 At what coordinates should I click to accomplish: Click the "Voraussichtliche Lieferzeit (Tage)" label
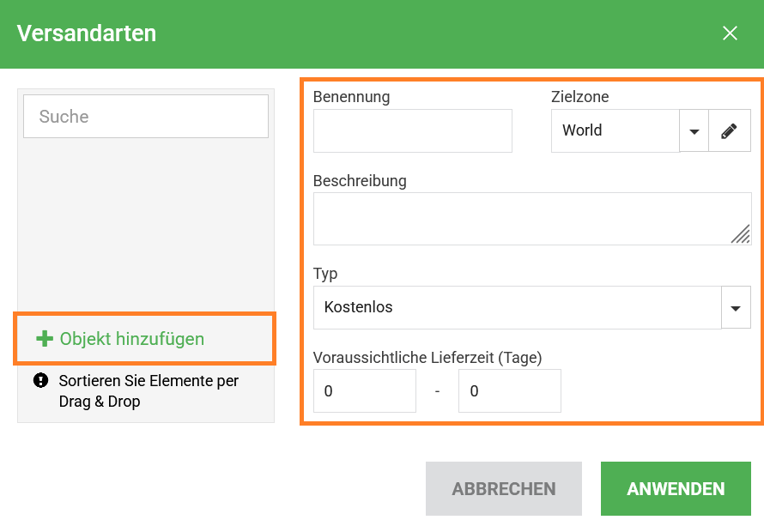(x=427, y=358)
